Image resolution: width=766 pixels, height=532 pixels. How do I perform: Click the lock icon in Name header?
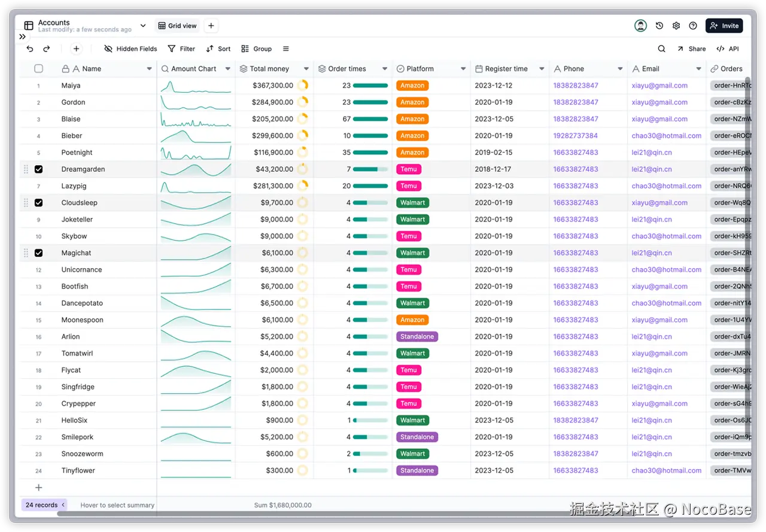[x=65, y=69]
